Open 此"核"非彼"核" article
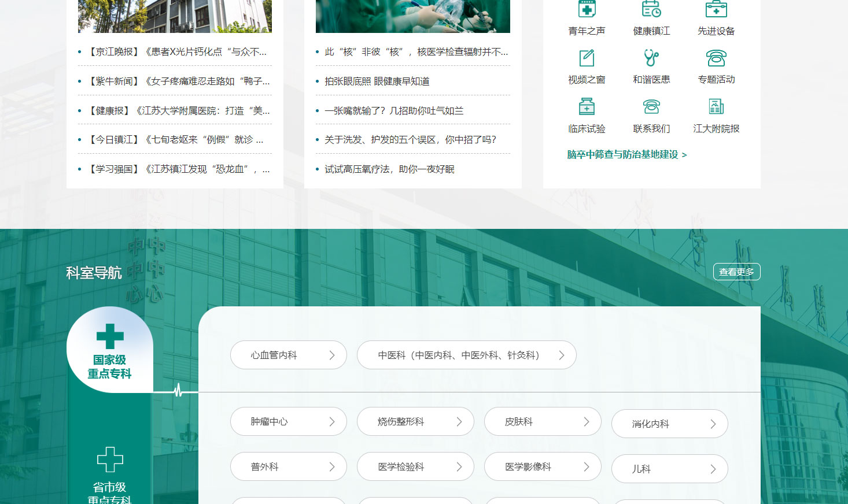The height and width of the screenshot is (504, 848). coord(416,51)
